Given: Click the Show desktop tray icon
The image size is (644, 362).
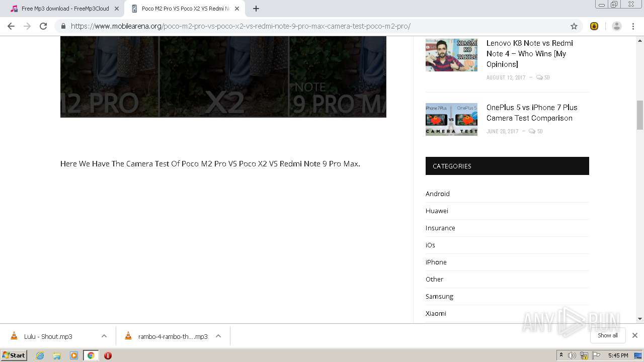Looking at the screenshot, I should click(638, 355).
